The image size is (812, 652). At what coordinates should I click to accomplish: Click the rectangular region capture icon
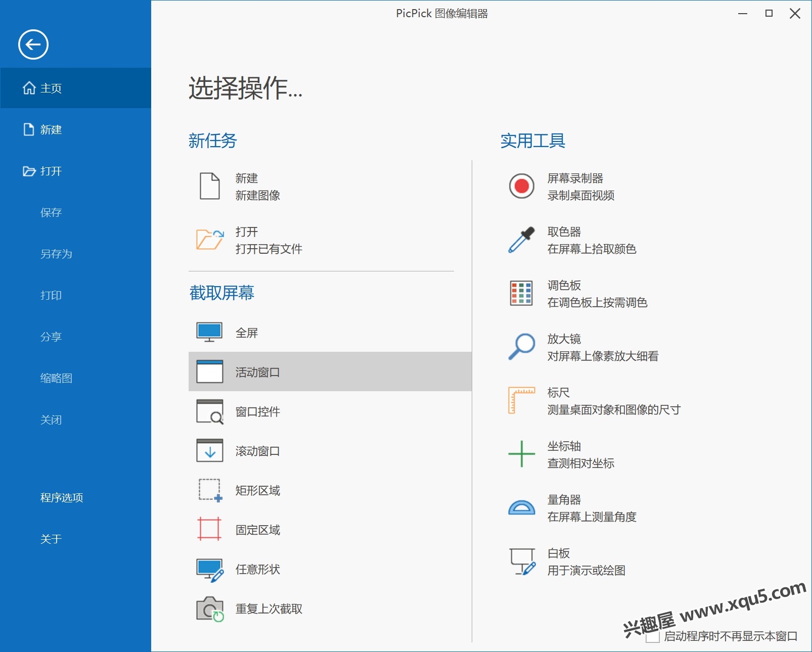click(x=210, y=490)
